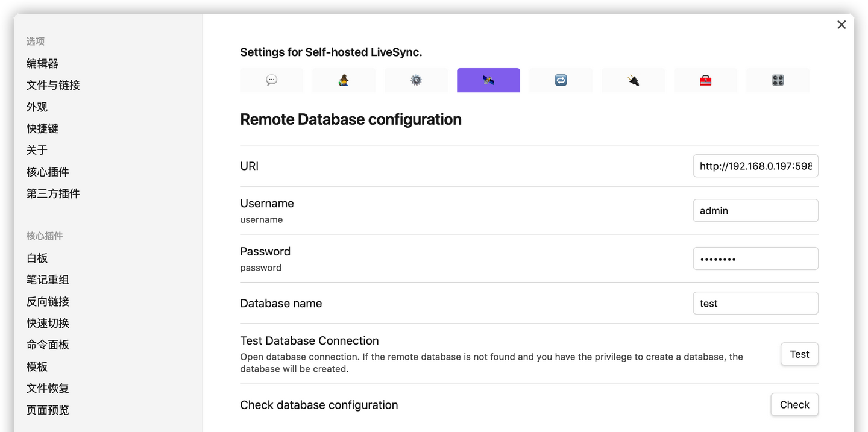Switch to the red toolbox tab

coord(705,80)
